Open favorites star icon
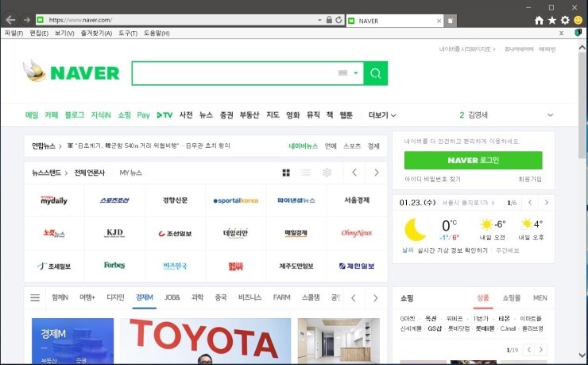The image size is (588, 365). [552, 20]
